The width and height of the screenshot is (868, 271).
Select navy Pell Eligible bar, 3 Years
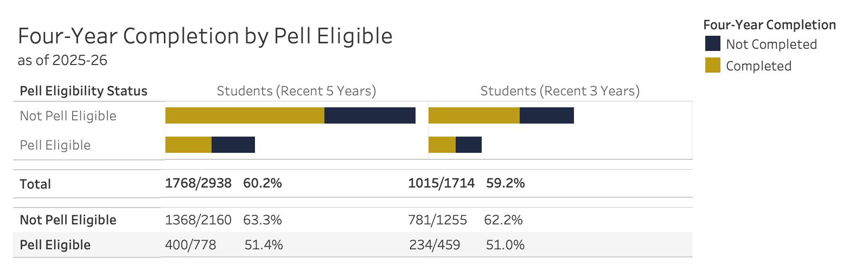[x=469, y=145]
